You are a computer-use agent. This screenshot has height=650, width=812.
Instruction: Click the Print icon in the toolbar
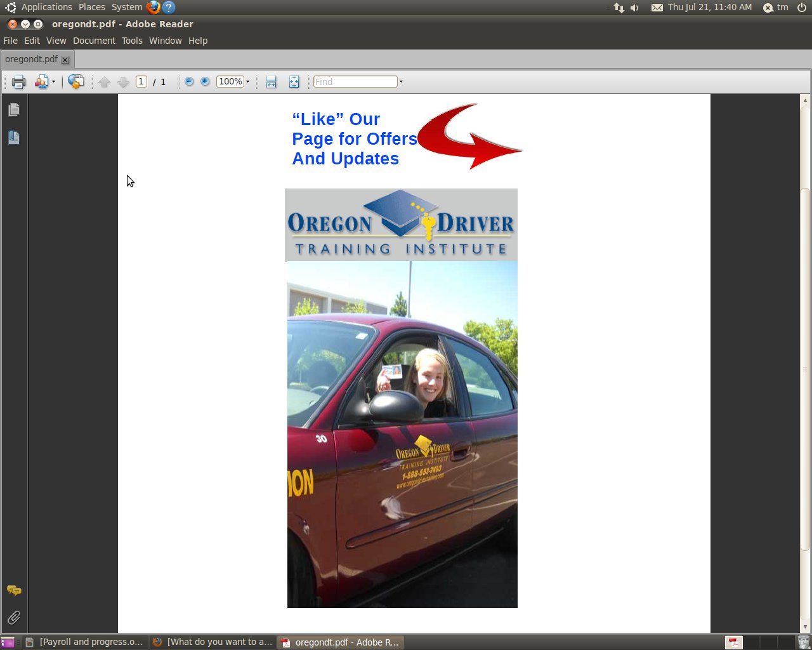pos(18,82)
